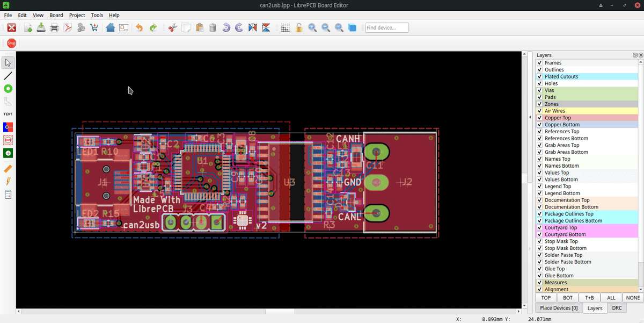
Task: Switch to the DRC tab
Action: [x=617, y=308]
